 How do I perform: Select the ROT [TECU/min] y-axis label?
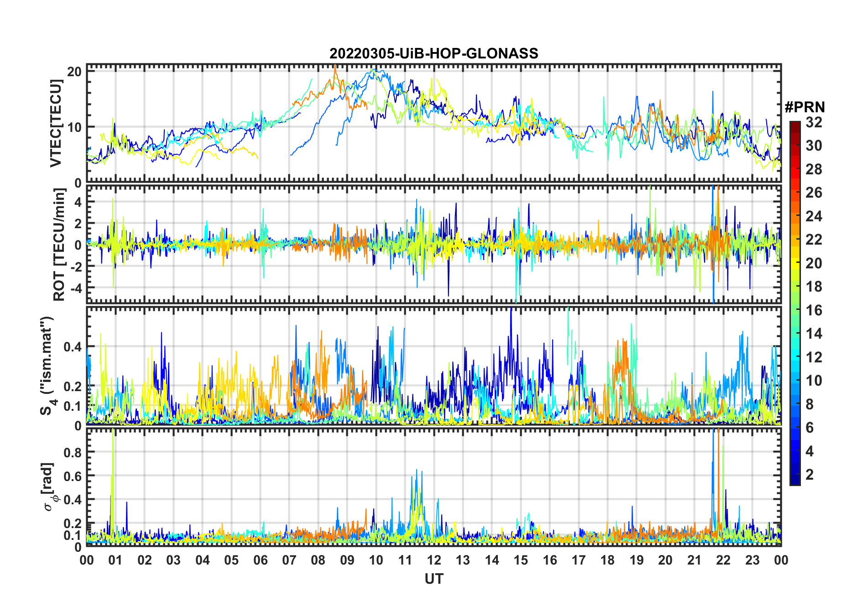[59, 245]
